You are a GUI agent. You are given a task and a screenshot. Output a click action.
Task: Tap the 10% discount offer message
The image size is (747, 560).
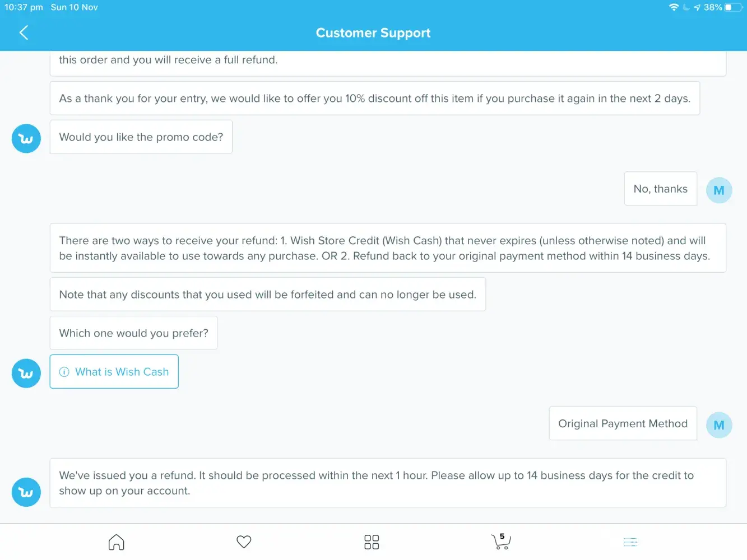[374, 99]
